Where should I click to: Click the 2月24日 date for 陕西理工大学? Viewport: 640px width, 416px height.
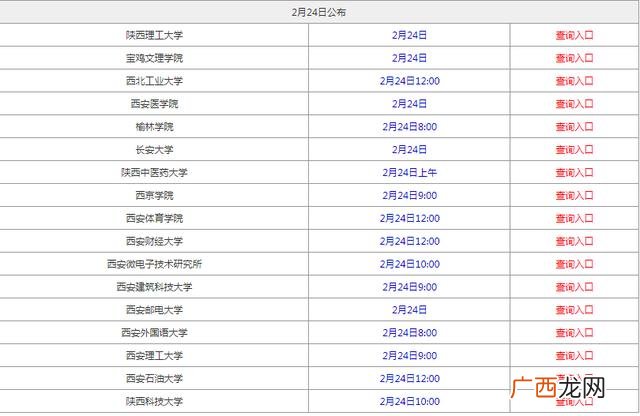(409, 35)
